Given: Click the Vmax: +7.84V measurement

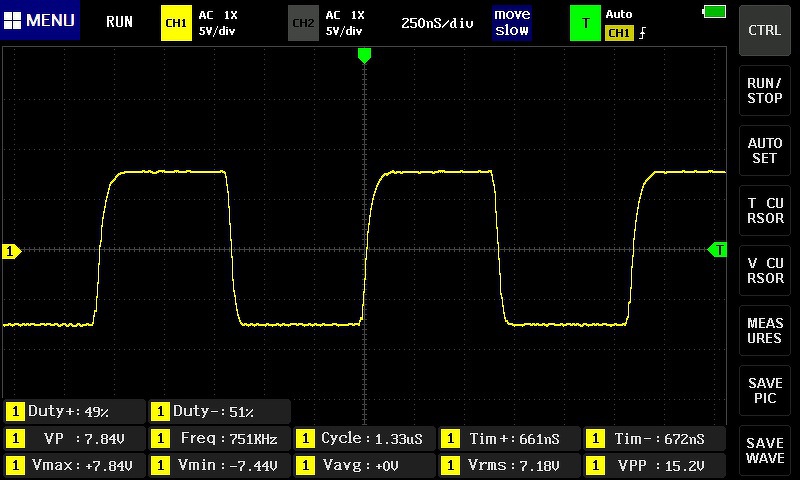Looking at the screenshot, I should pyautogui.click(x=74, y=465).
